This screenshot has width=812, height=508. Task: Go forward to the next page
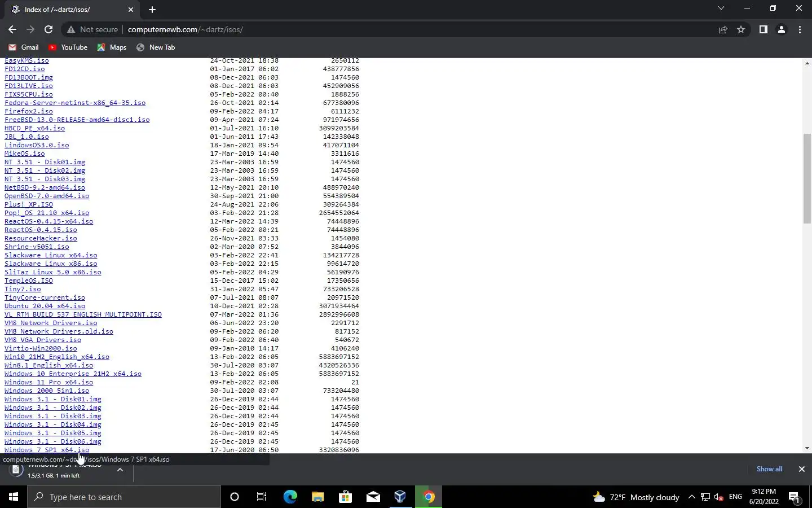click(x=30, y=29)
